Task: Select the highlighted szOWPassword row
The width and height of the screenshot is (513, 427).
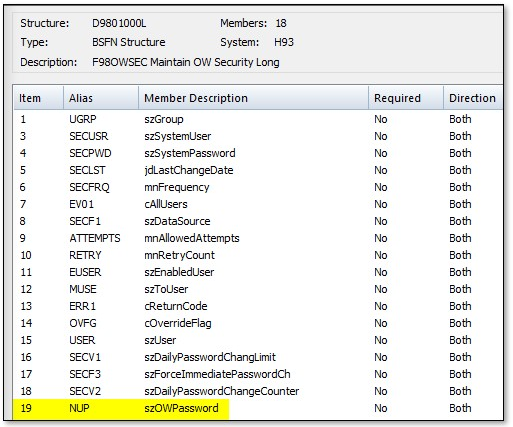Action: 258,408
